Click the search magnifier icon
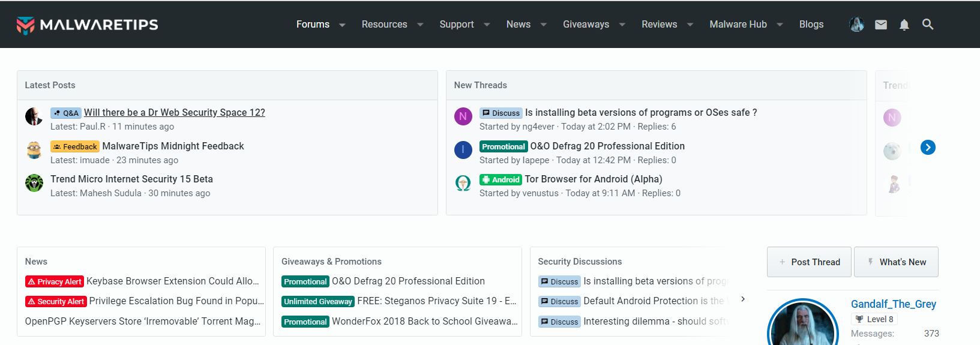This screenshot has width=980, height=345. point(927,25)
